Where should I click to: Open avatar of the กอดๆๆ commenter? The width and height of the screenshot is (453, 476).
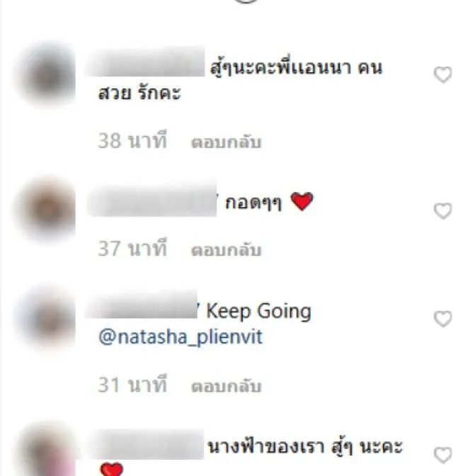coord(45,210)
